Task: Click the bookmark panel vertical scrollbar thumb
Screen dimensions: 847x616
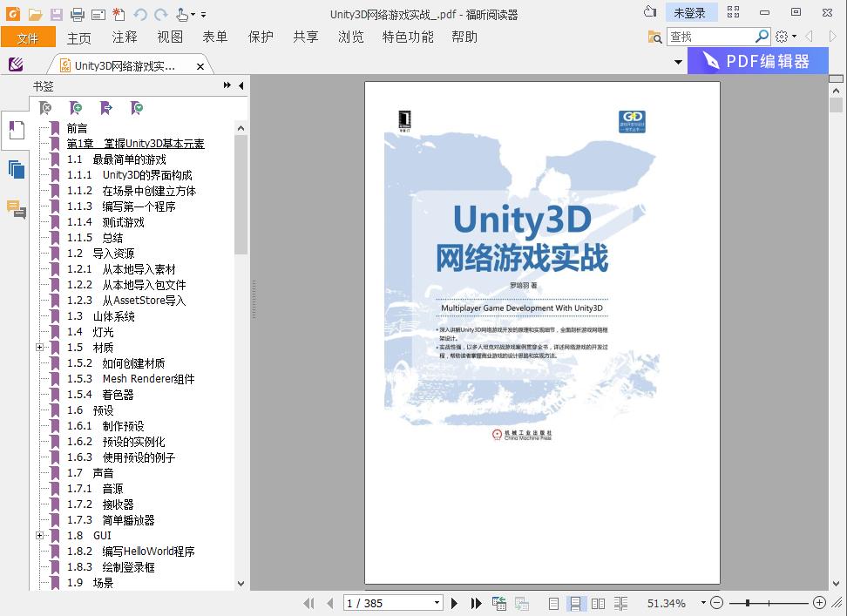Action: 241,194
